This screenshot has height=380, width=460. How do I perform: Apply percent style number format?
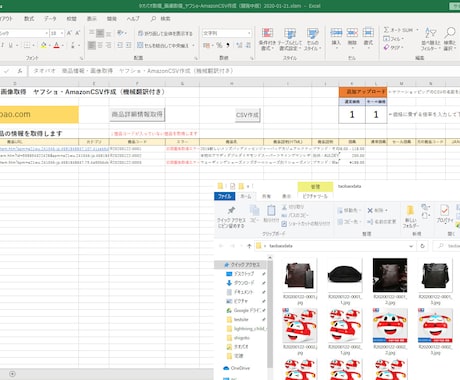click(219, 45)
